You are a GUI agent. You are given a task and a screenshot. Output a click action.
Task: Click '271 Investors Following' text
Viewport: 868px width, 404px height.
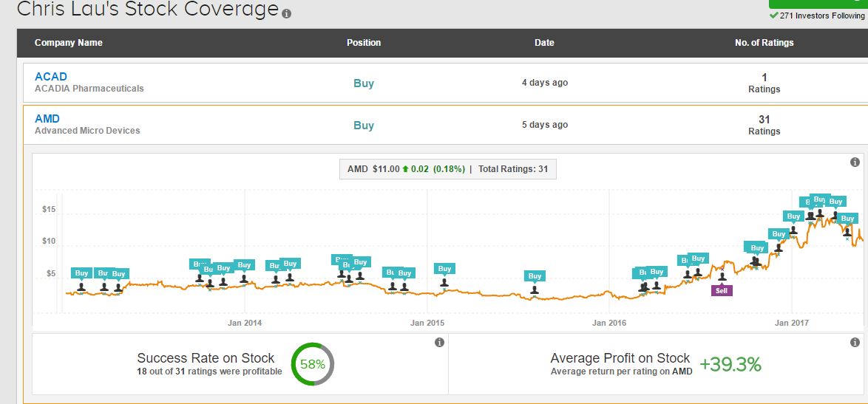click(x=822, y=16)
